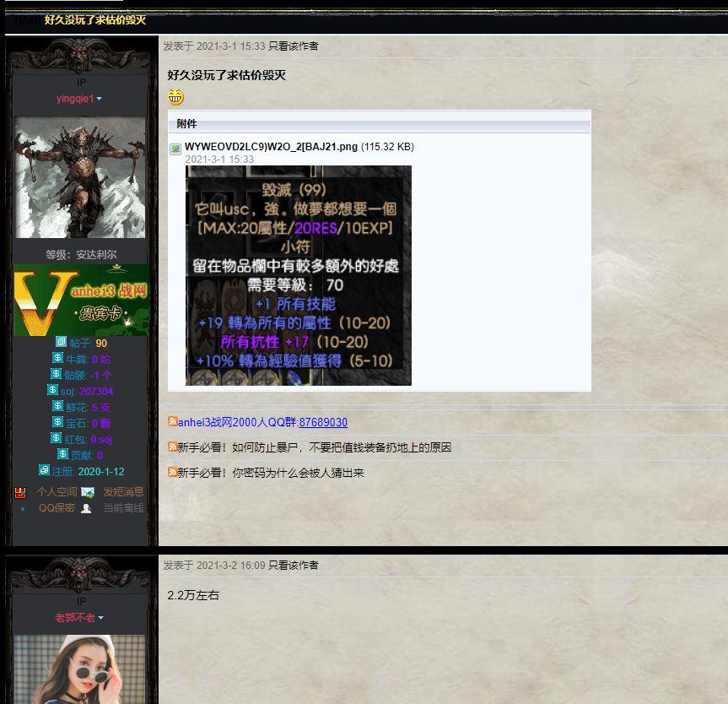The width and height of the screenshot is (728, 704).
Task: Open 你密码为什么会被人猜出来 article link
Action: click(270, 473)
